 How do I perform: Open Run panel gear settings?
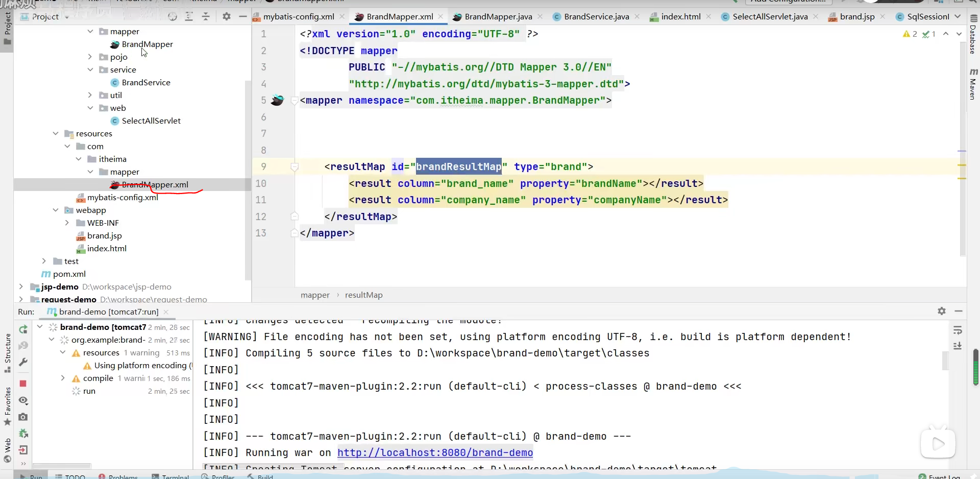[942, 311]
